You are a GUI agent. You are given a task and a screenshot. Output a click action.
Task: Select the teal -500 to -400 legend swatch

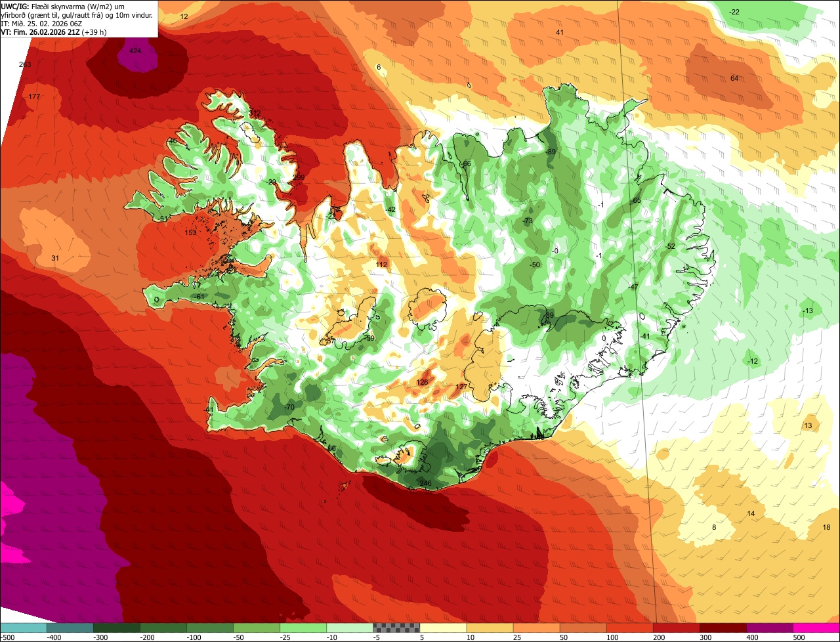point(23,628)
